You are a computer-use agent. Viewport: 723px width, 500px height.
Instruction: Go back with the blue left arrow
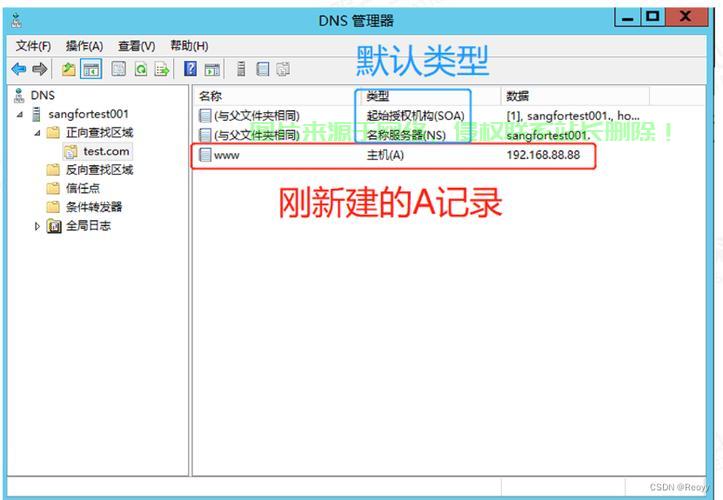coord(19,69)
